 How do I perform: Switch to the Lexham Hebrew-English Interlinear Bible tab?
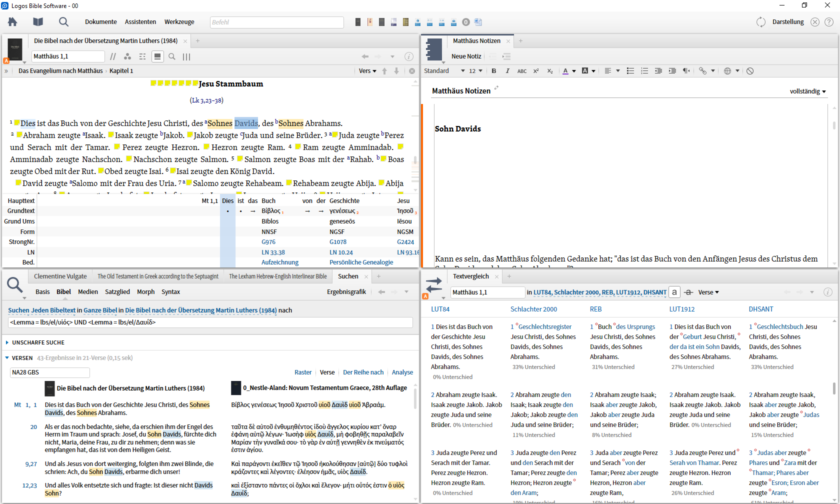pyautogui.click(x=278, y=276)
